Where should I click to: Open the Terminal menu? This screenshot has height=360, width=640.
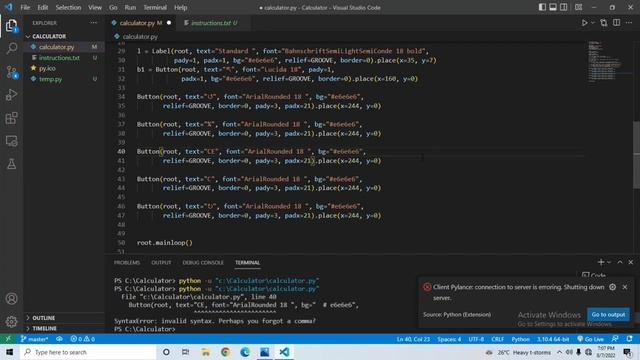[155, 7]
